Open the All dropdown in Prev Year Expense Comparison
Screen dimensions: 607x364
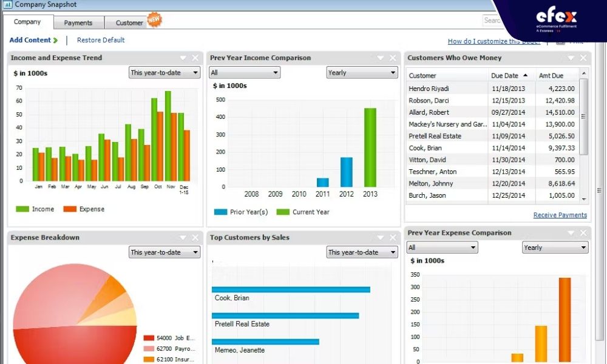click(442, 248)
